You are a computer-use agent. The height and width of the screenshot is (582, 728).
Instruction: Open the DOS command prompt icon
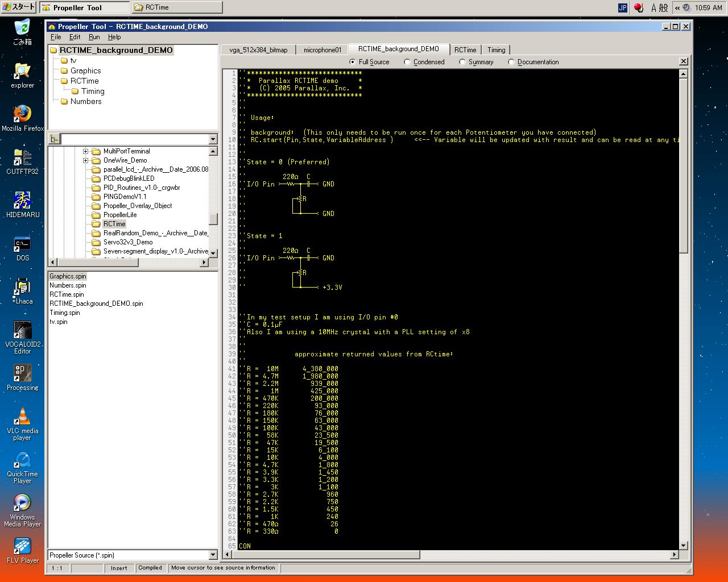coord(22,244)
